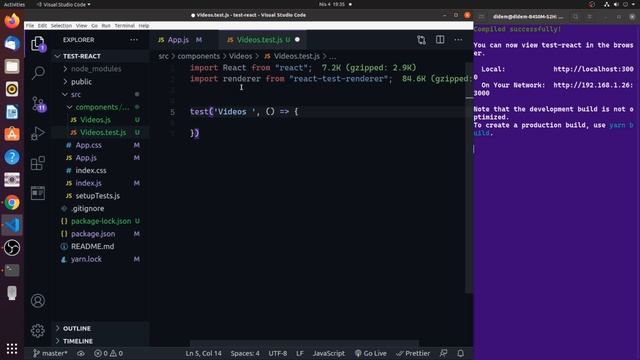Toggle the eye watch icon in status bar
This screenshot has width=640, height=360.
(81, 353)
